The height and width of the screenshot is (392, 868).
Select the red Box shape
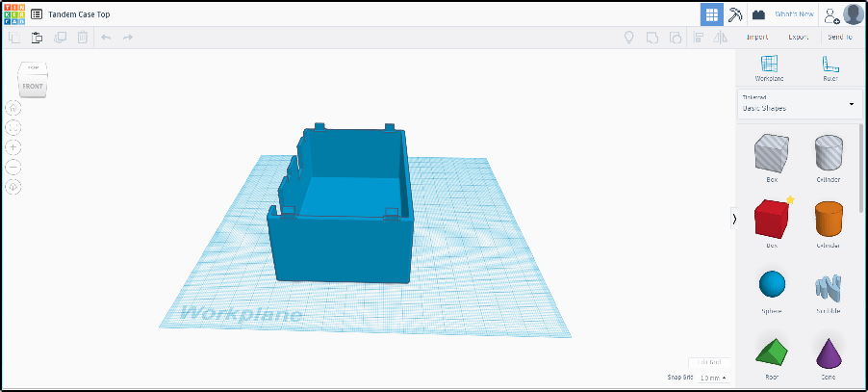(771, 221)
